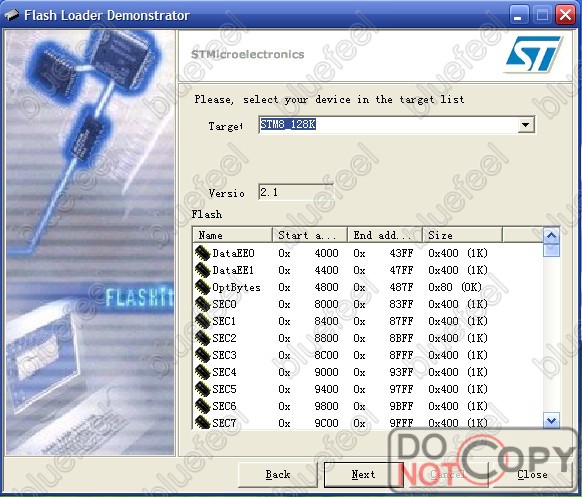Select the SEC0 sector chip icon
582x497 pixels.
(203, 304)
